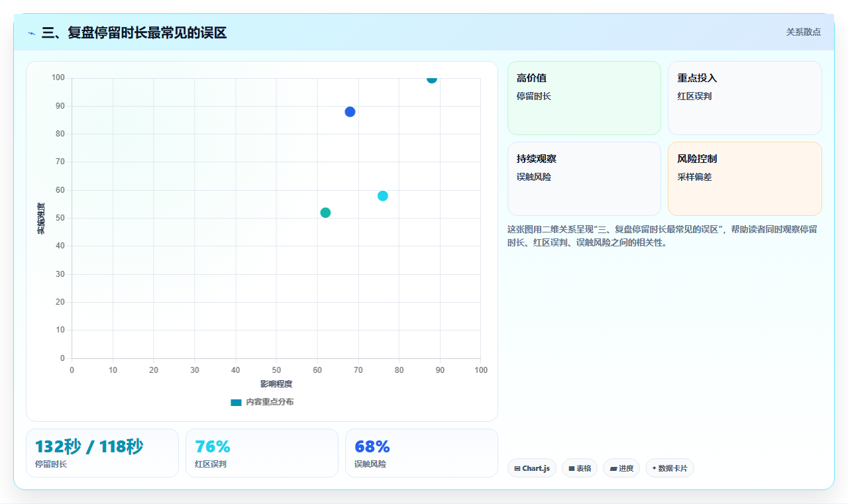Click the 关系散点 label in header
Viewport: 848px width, 504px height.
804,32
